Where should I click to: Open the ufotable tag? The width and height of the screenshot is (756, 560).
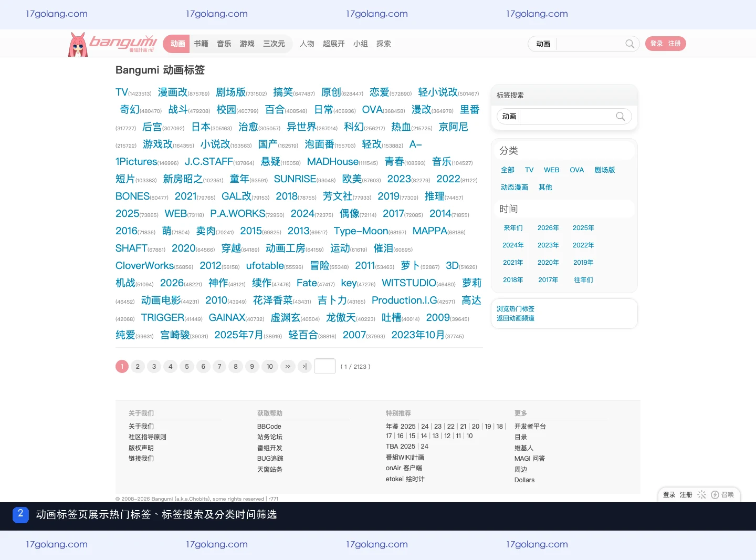tap(265, 265)
